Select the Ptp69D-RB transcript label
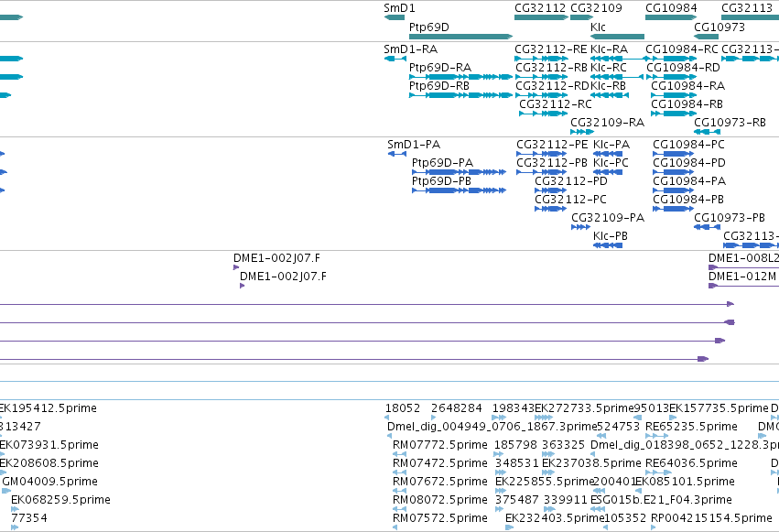 (x=439, y=86)
